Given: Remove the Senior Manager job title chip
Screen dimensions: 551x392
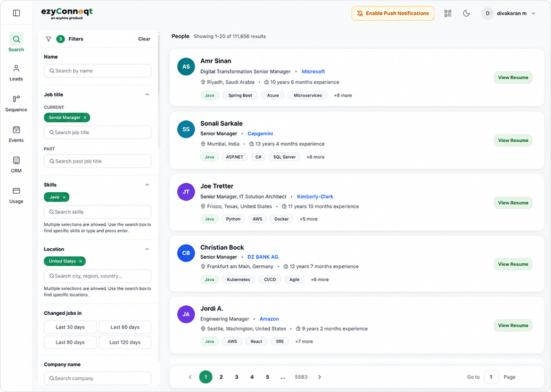Looking at the screenshot, I should 85,117.
